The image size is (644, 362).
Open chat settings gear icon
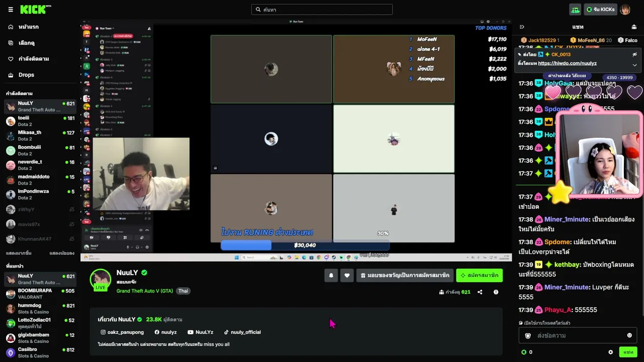[x=611, y=352]
